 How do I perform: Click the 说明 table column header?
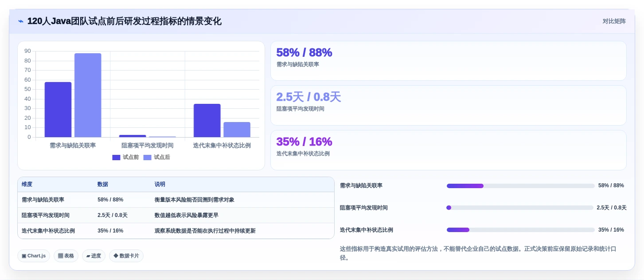pyautogui.click(x=160, y=184)
